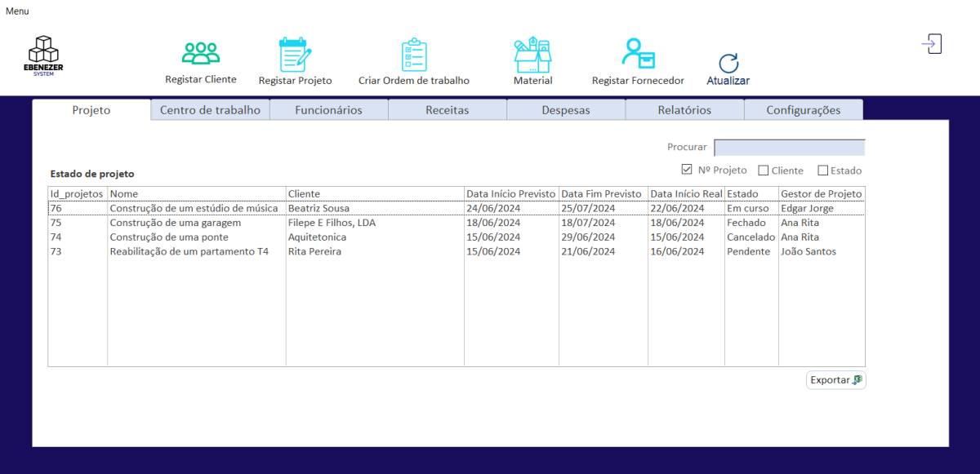Click the Exportar button

835,380
